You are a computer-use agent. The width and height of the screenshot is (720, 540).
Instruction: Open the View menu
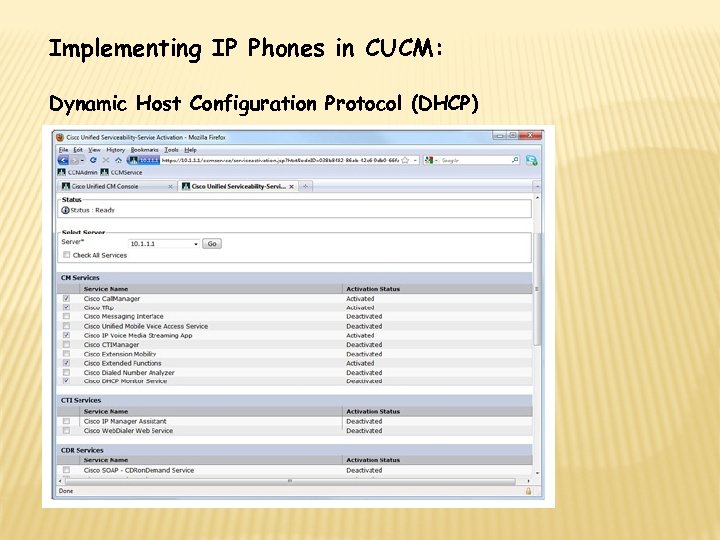coord(94,150)
